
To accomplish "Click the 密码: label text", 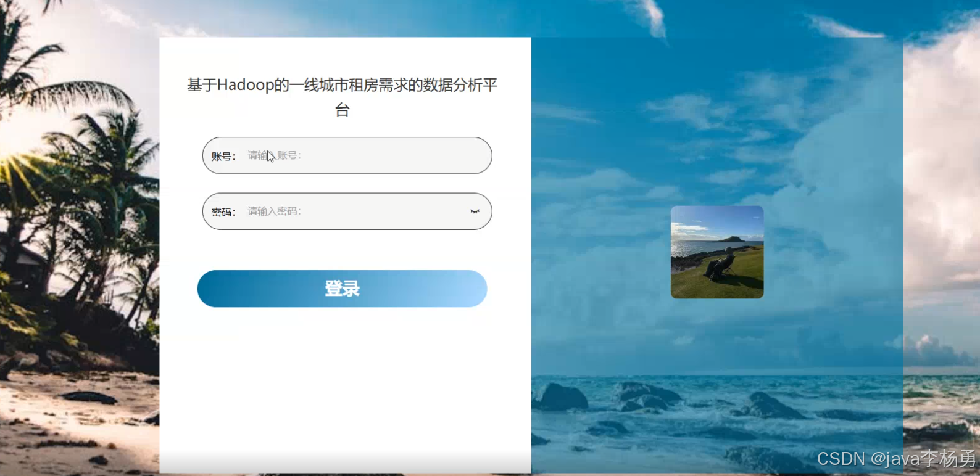I will [223, 212].
